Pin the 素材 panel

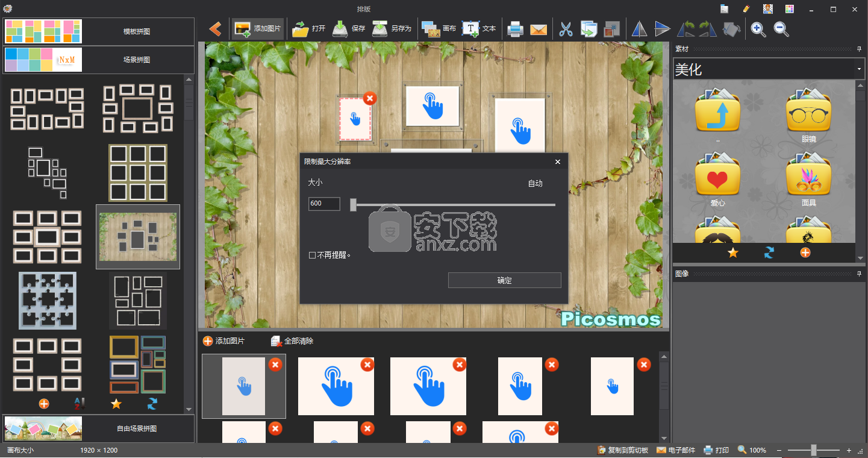860,49
